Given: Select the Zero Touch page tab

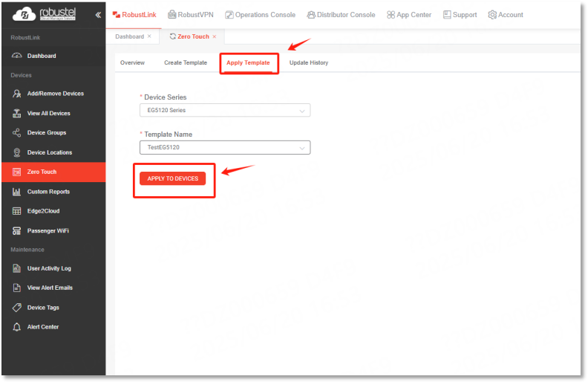Looking at the screenshot, I should [x=194, y=36].
